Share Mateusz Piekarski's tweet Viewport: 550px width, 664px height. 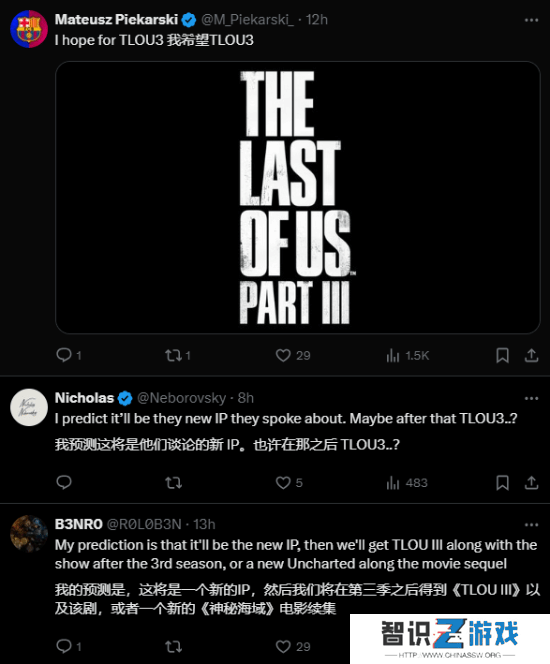[531, 355]
